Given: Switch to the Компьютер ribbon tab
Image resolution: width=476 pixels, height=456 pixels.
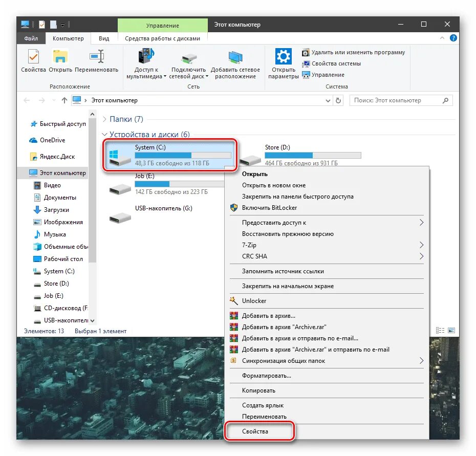Looking at the screenshot, I should pos(68,38).
